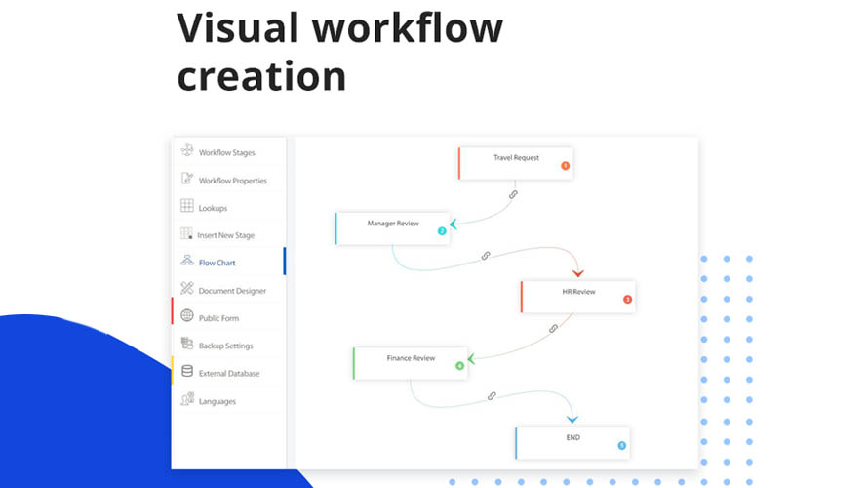
Task: Select the Travel Request stage box
Action: coord(515,163)
